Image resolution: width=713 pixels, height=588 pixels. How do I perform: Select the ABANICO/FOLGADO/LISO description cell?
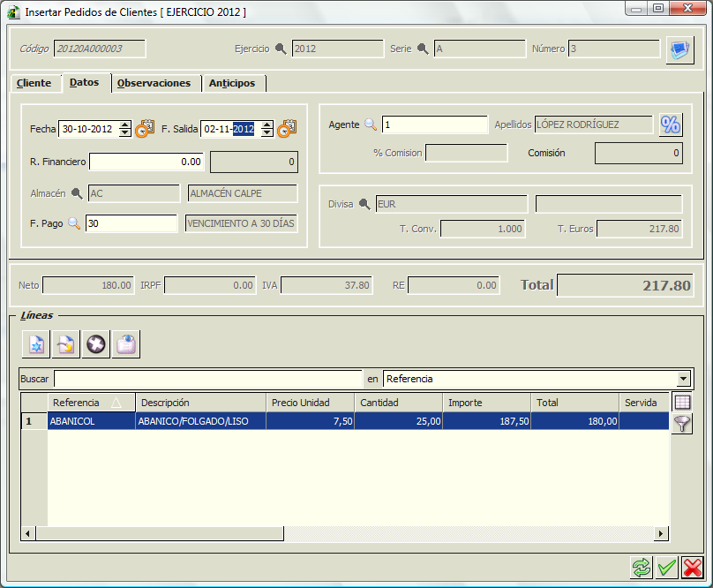click(200, 421)
